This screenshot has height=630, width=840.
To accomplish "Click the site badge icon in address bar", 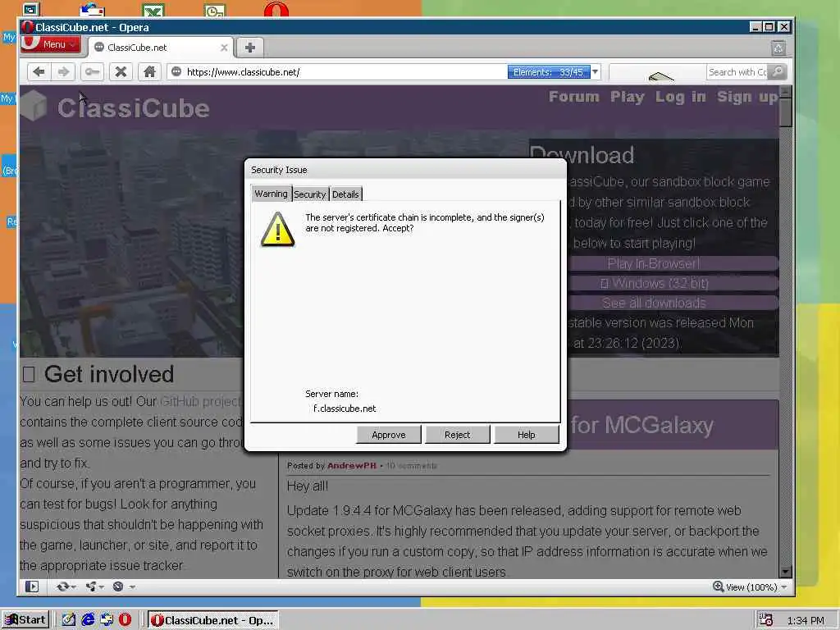I will coord(176,72).
